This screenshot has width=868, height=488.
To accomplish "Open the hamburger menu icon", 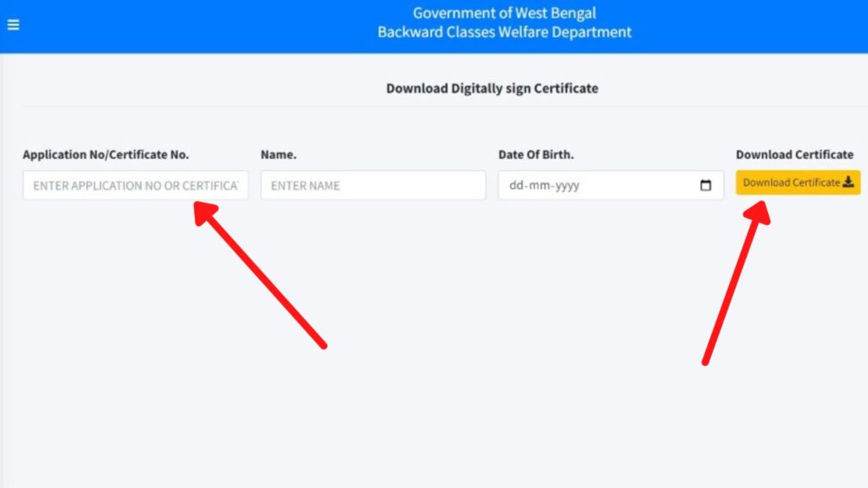I will (14, 25).
